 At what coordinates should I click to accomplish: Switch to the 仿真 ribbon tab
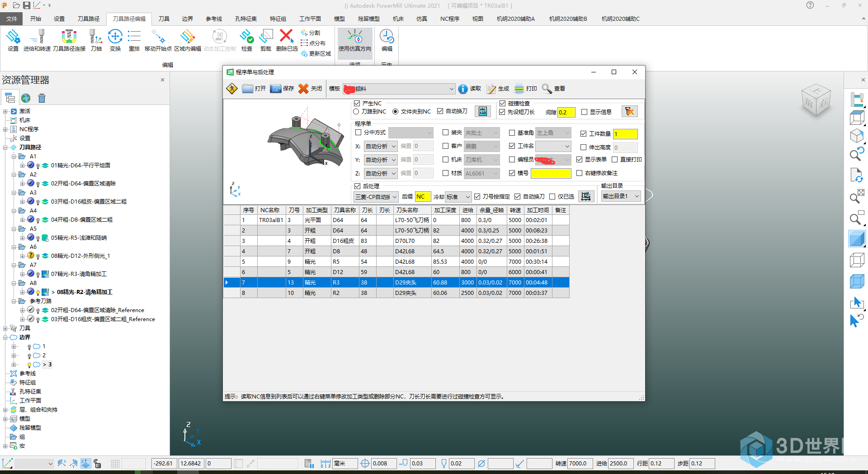(x=421, y=19)
